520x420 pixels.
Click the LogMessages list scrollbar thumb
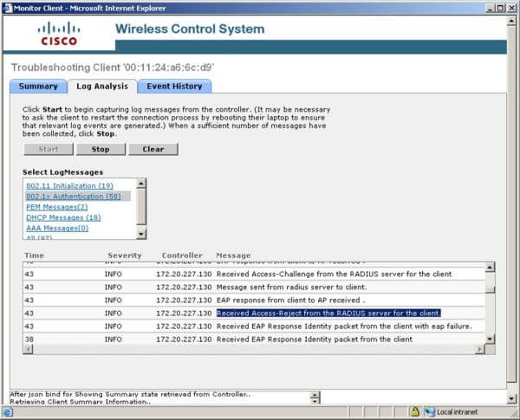pos(141,206)
